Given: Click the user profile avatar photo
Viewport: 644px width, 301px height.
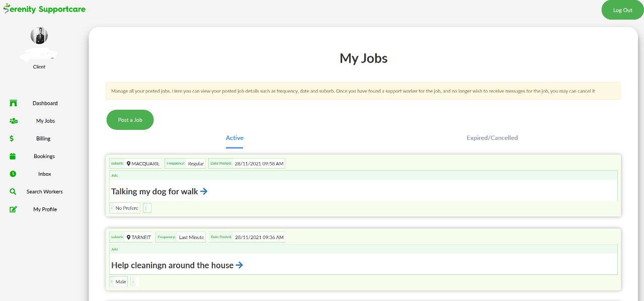Looking at the screenshot, I should coord(39,35).
